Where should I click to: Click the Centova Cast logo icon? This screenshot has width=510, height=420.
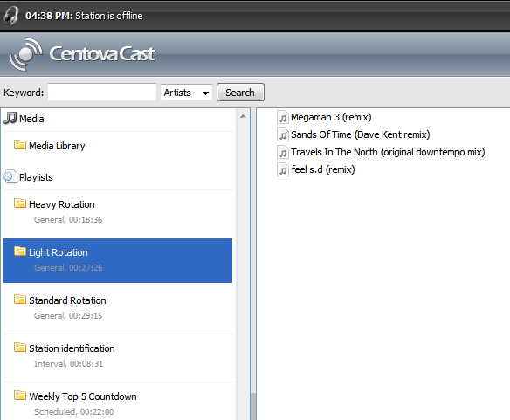tap(25, 54)
